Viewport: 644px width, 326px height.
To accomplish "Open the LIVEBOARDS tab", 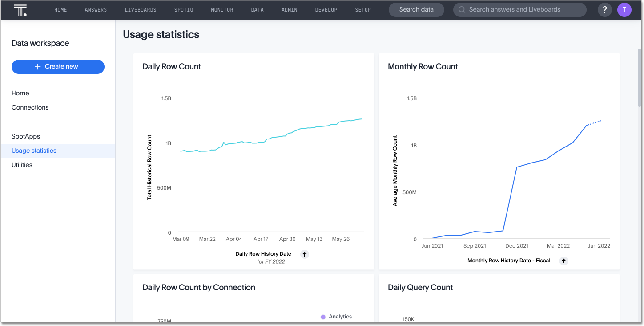I will pos(141,9).
